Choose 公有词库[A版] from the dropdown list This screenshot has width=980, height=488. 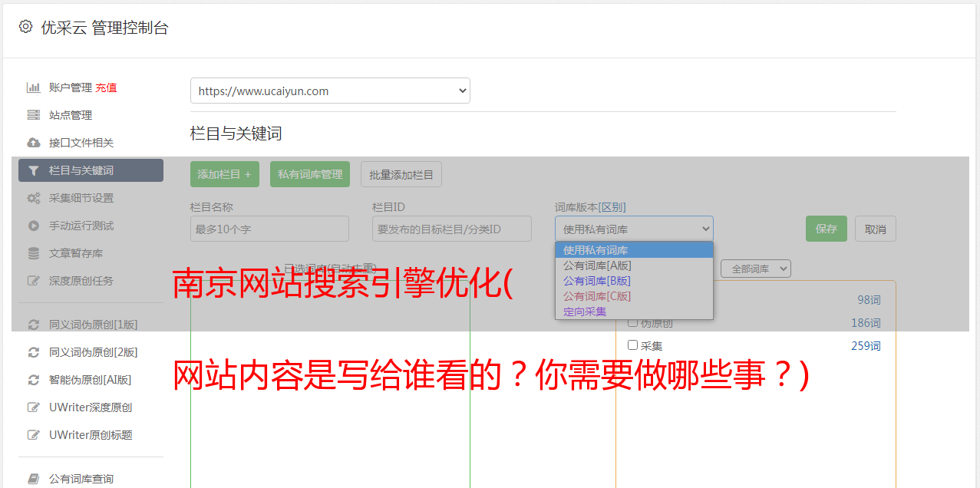(x=634, y=265)
